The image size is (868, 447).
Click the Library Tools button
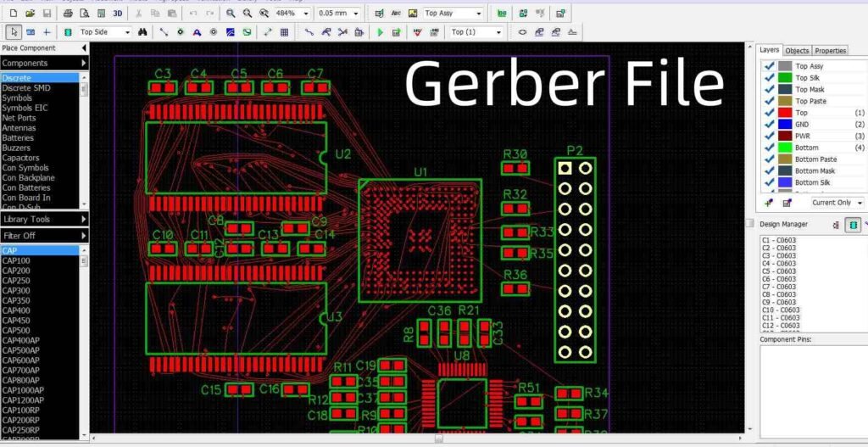pyautogui.click(x=44, y=219)
